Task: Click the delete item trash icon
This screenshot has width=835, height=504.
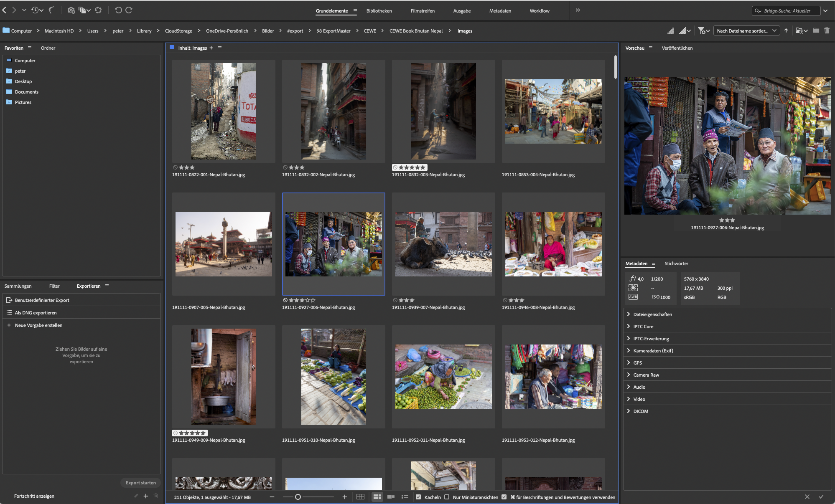Action: coord(827,30)
